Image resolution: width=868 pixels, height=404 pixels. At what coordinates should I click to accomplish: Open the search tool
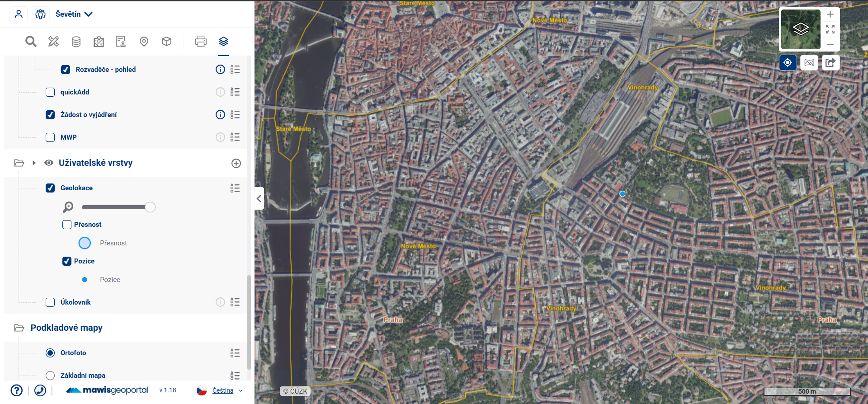click(x=31, y=42)
